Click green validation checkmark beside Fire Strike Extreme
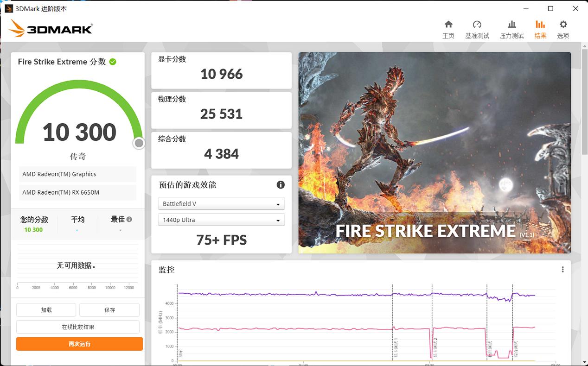This screenshot has width=588, height=366. click(x=113, y=62)
